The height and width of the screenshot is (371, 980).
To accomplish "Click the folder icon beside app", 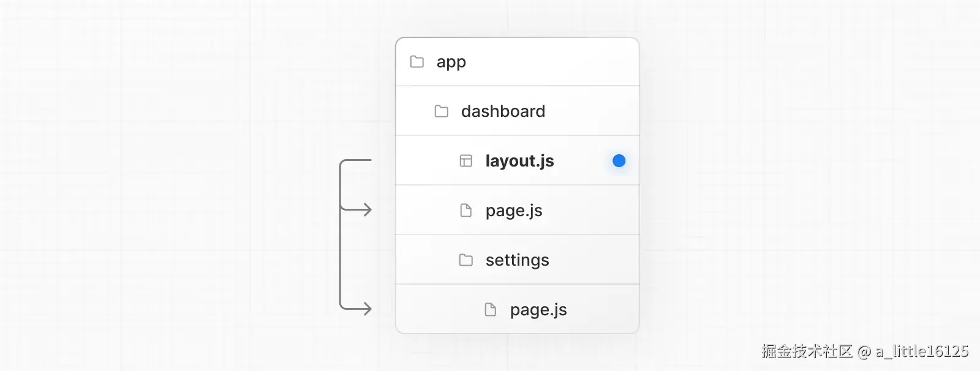I will coord(417,62).
